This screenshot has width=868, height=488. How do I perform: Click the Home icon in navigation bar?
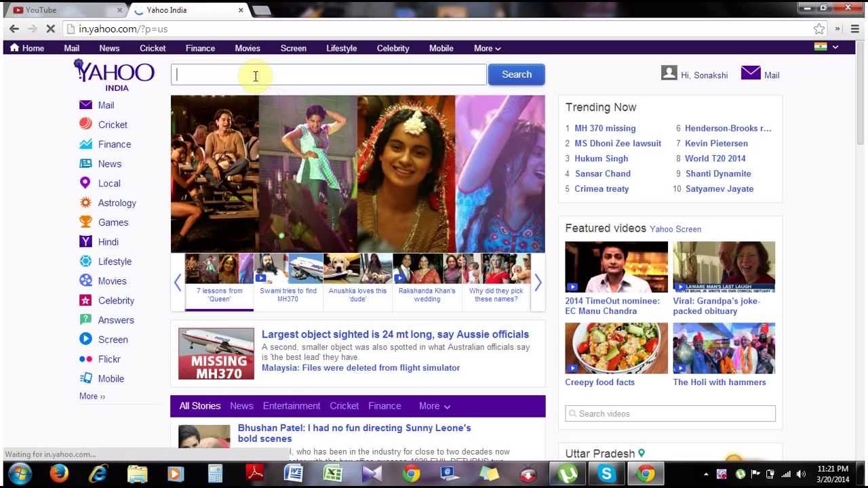[14, 47]
